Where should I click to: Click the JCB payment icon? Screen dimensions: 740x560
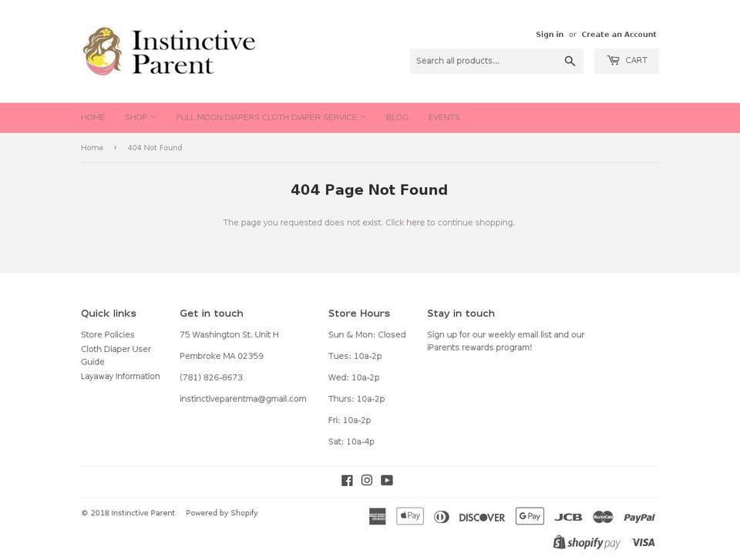tap(568, 517)
